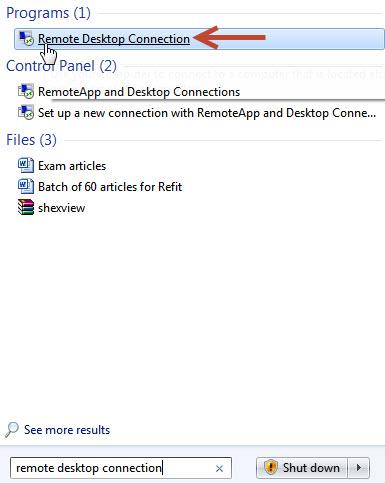Click the Programs (1) group header
Screen dimensions: 385x483
click(48, 13)
